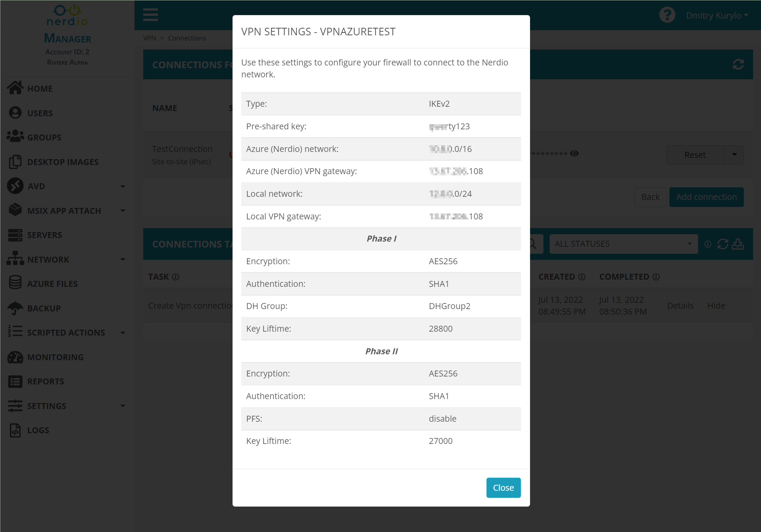Open the All Statuses filter dropdown
Image resolution: width=761 pixels, height=532 pixels.
[623, 244]
